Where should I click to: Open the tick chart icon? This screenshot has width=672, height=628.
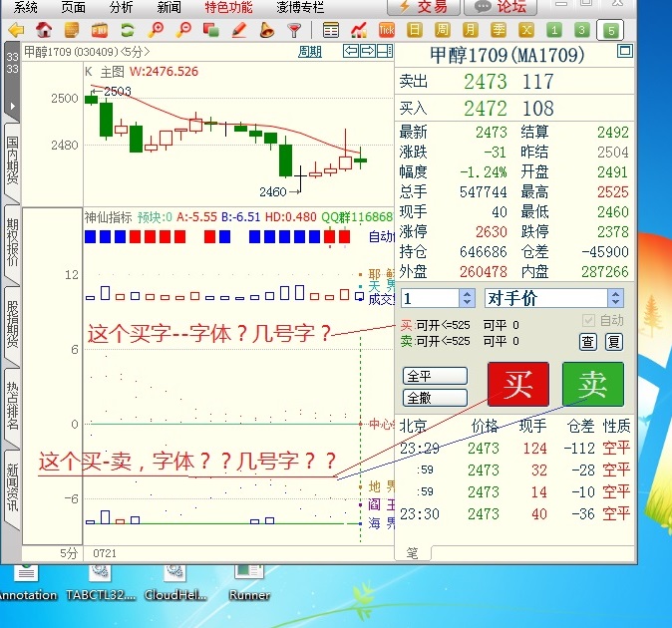pyautogui.click(x=387, y=30)
